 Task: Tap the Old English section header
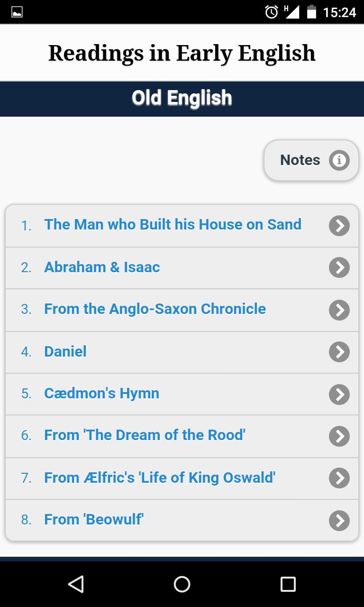182,99
